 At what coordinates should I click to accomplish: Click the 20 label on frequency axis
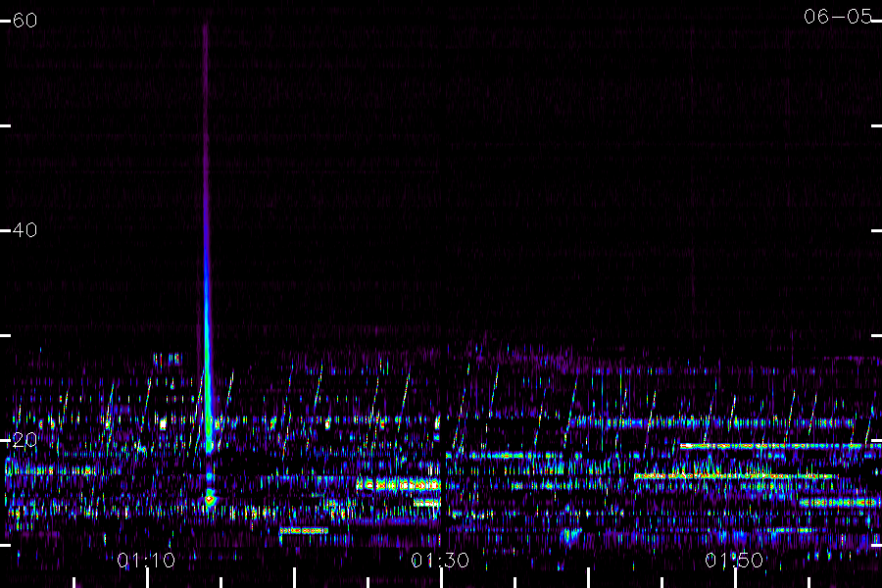point(24,440)
